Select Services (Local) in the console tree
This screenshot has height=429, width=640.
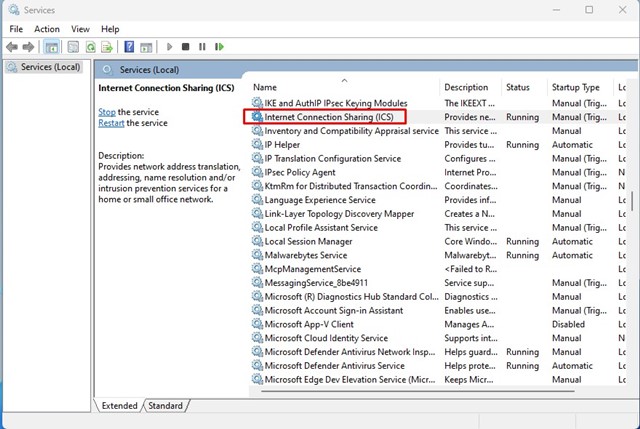tap(44, 67)
